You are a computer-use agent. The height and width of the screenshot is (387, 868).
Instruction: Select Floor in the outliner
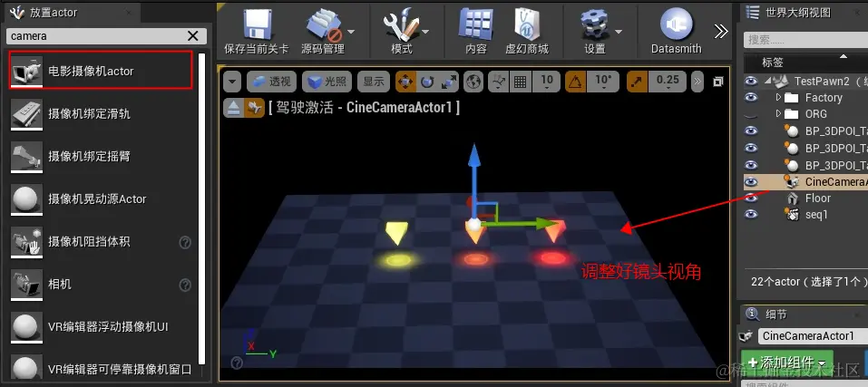tap(817, 198)
